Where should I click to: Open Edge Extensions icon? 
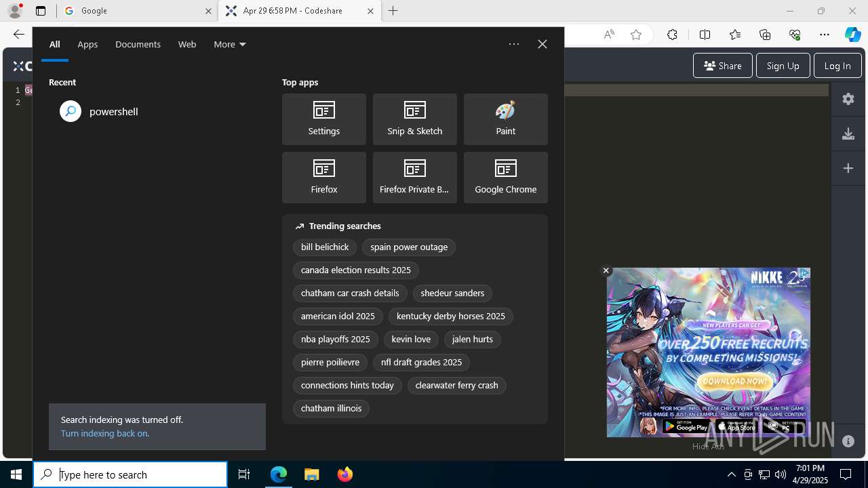coord(672,35)
